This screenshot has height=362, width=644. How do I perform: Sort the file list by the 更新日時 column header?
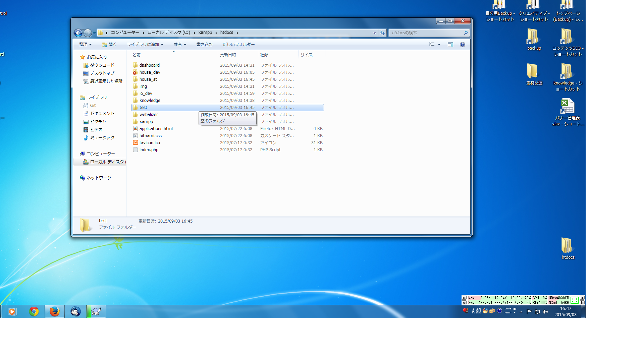pyautogui.click(x=228, y=55)
